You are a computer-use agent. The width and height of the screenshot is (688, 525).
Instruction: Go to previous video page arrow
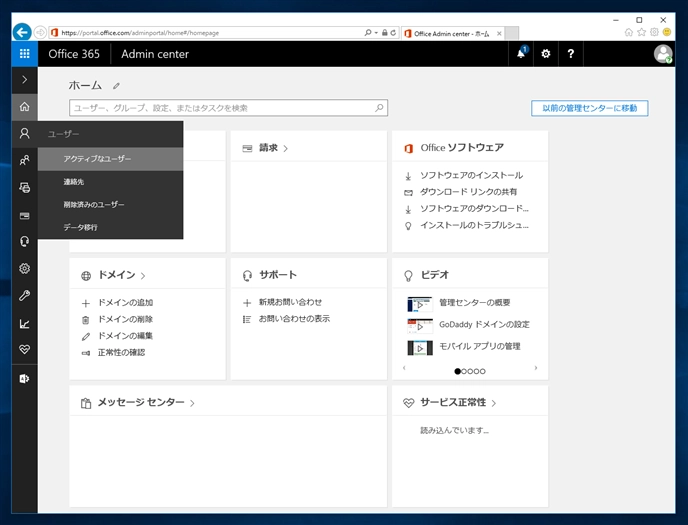click(404, 368)
